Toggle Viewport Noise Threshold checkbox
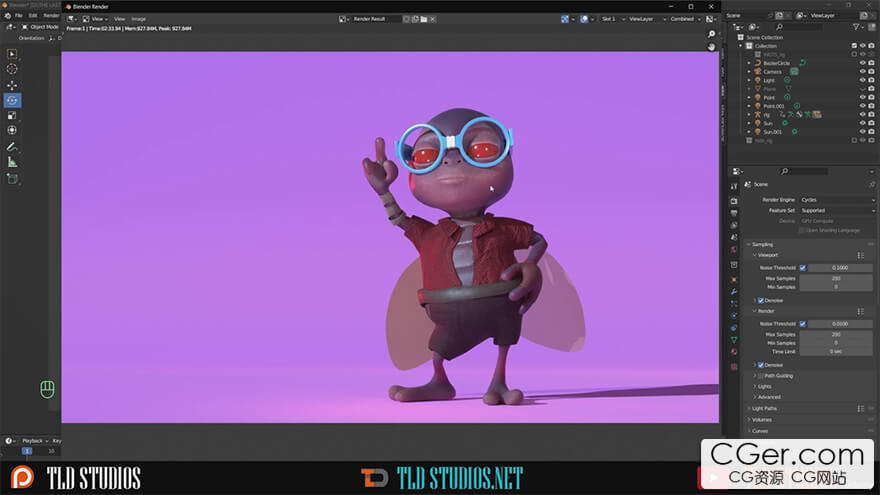Viewport: 880px width, 495px height. click(803, 268)
